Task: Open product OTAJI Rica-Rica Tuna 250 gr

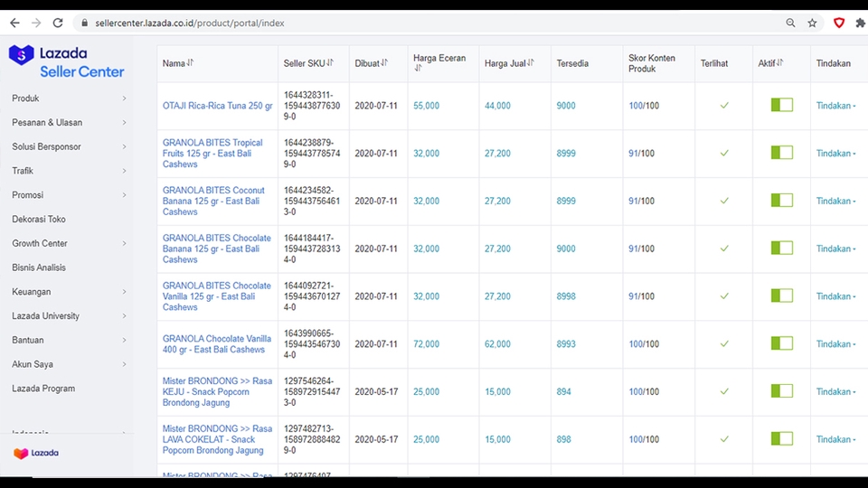Action: click(218, 106)
